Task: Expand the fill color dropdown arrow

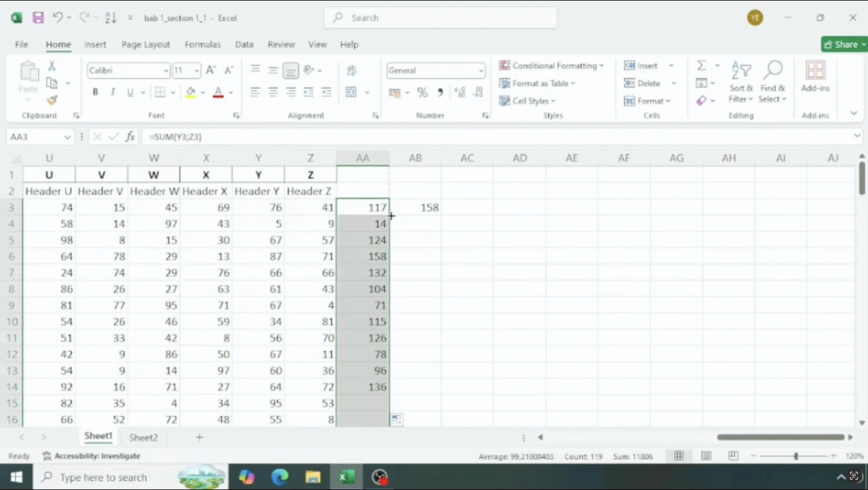Action: 203,92
